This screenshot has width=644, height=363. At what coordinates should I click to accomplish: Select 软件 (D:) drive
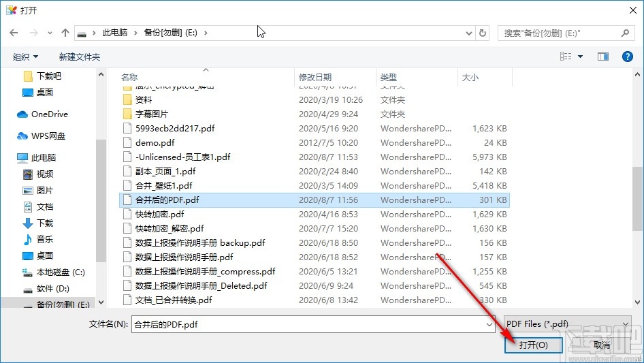(x=46, y=289)
